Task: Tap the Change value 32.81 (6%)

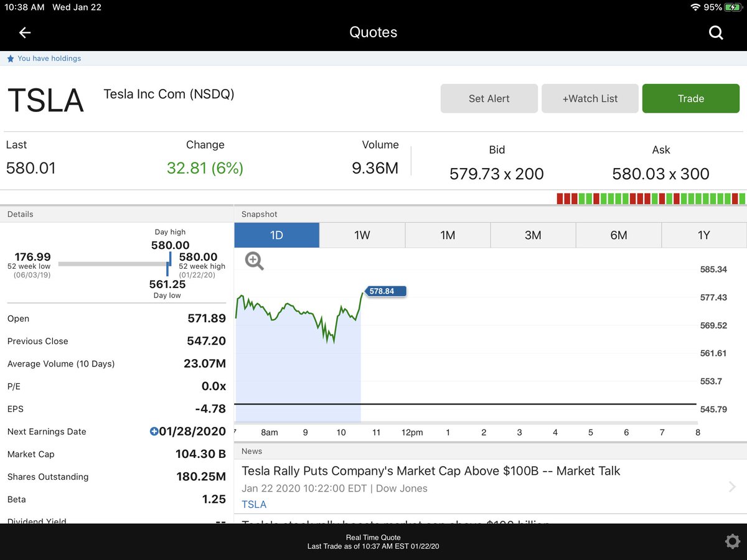Action: [x=205, y=168]
